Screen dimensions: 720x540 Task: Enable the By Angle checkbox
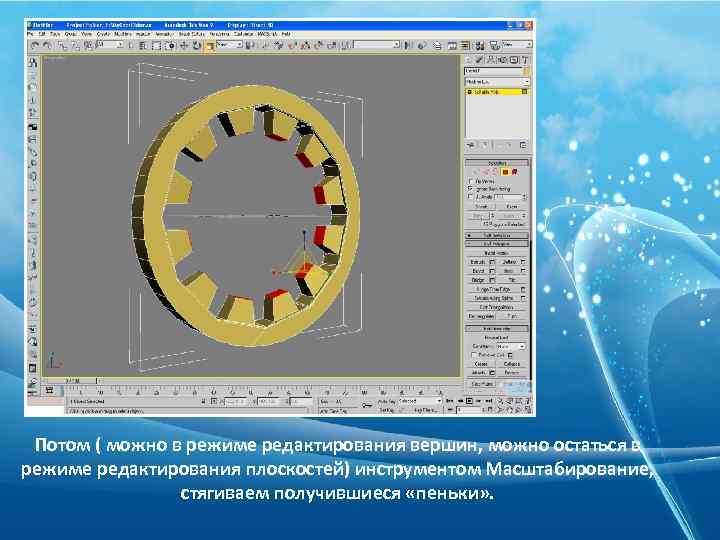[x=471, y=197]
